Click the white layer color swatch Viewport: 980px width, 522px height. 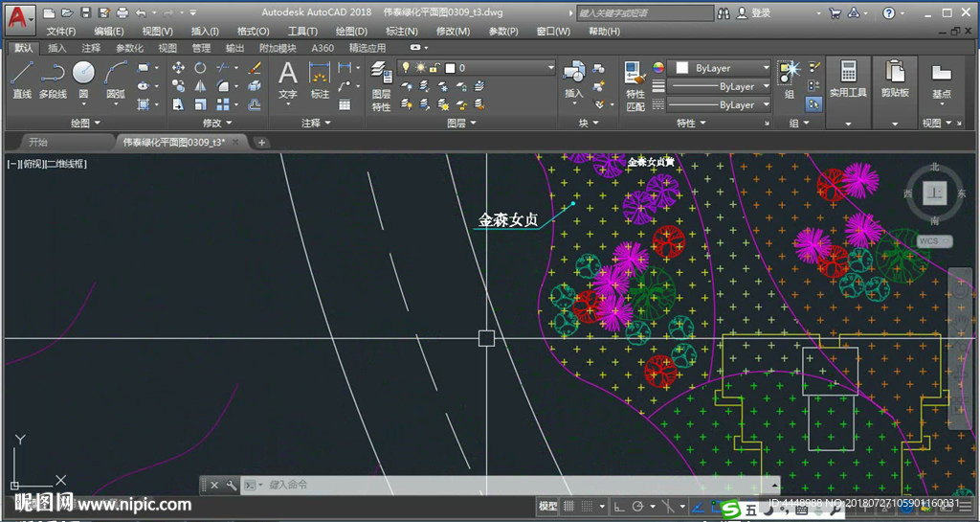pyautogui.click(x=450, y=67)
